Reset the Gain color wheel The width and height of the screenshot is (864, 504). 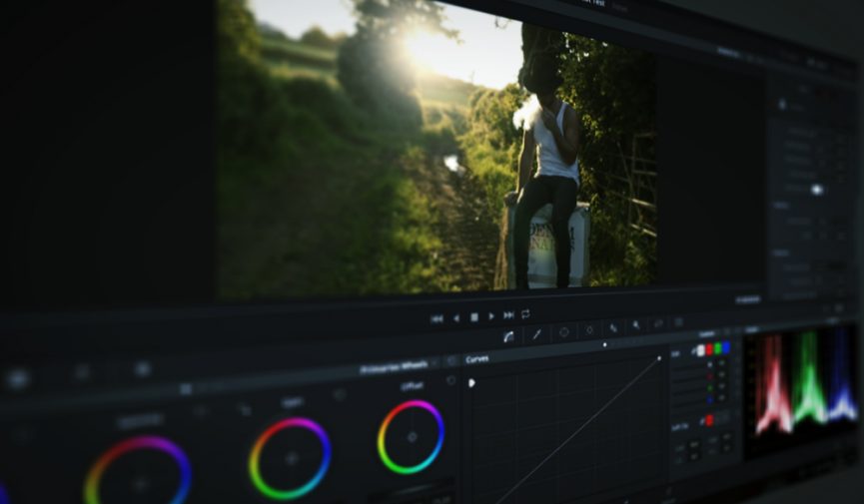point(339,395)
